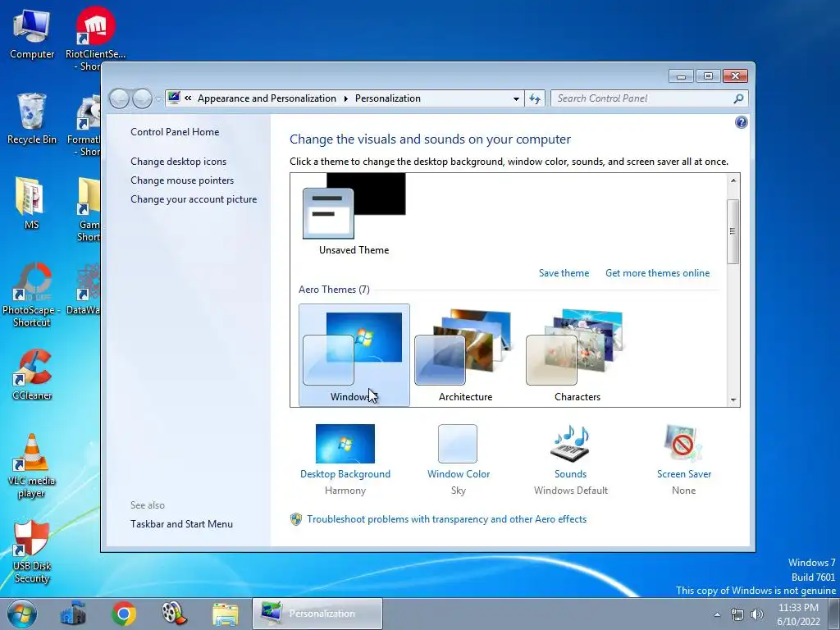Click the Desktop Background text link
840x630 pixels.
345,474
